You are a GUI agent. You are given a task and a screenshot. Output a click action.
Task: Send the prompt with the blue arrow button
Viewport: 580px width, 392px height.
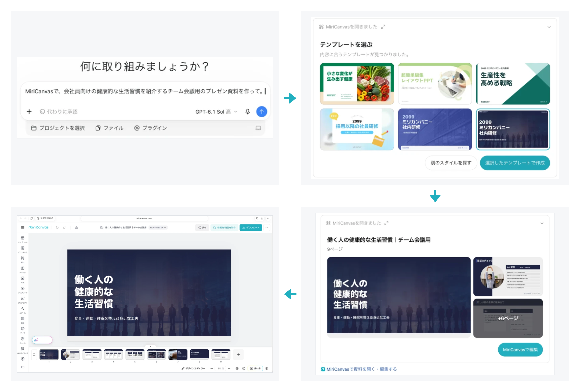262,112
